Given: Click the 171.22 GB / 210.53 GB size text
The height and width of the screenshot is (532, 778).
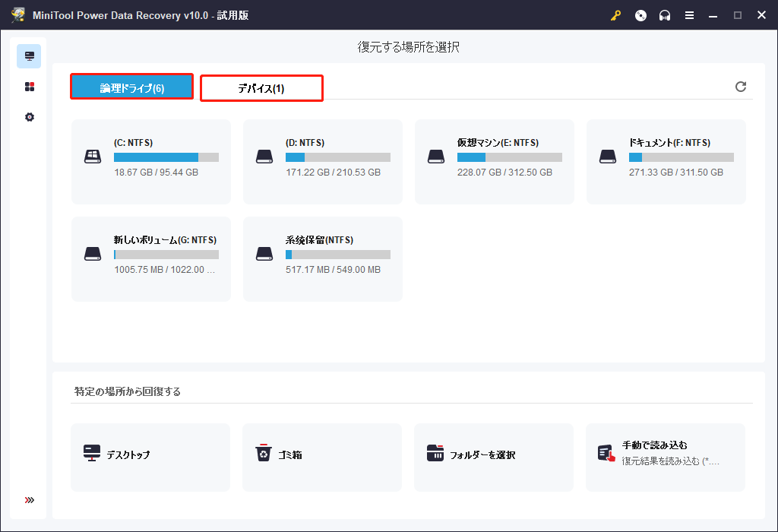Looking at the screenshot, I should coord(333,173).
